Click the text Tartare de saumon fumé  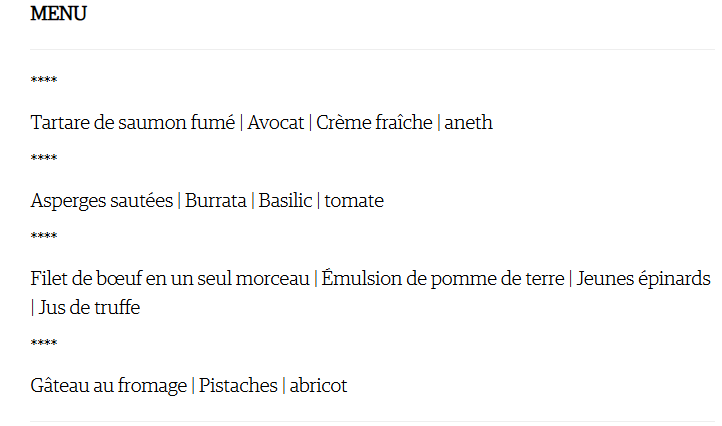[133, 123]
